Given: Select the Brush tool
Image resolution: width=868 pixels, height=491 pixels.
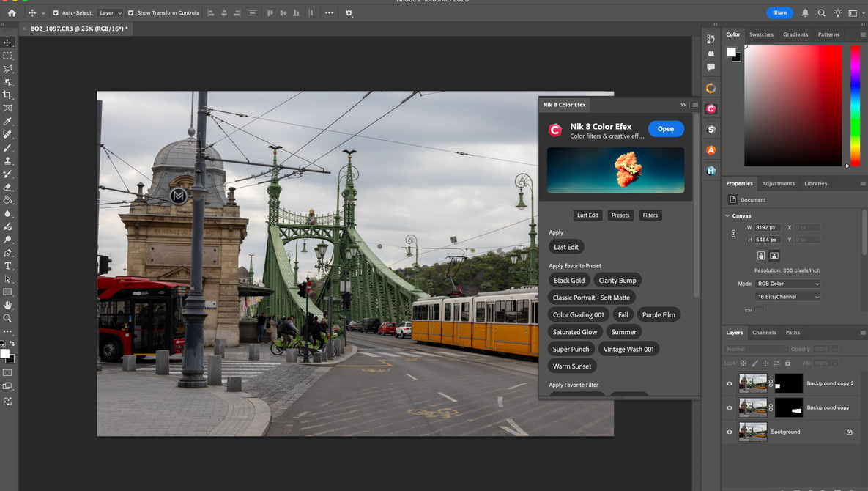Looking at the screenshot, I should click(x=8, y=148).
